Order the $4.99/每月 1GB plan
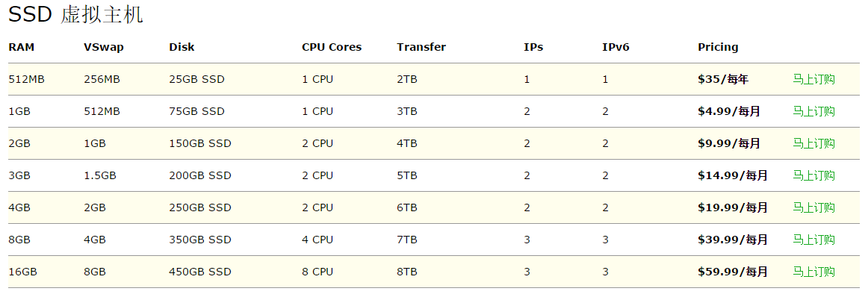The image size is (868, 300). tap(813, 111)
